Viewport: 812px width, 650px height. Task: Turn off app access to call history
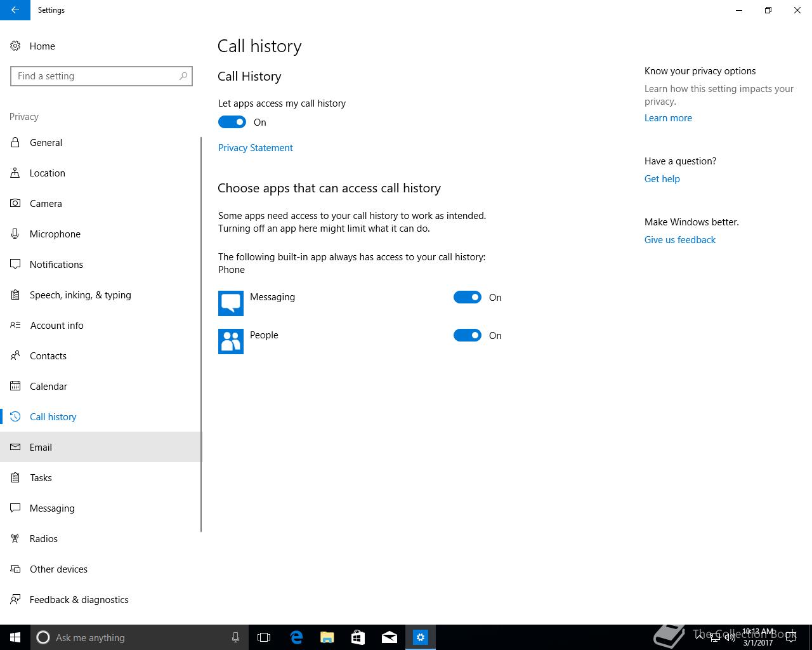pos(232,122)
